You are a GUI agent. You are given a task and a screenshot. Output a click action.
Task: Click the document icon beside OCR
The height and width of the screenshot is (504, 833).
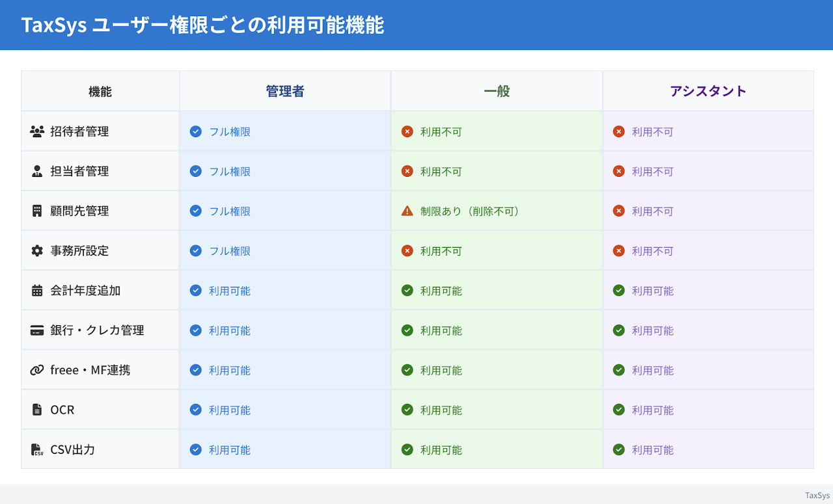(37, 410)
